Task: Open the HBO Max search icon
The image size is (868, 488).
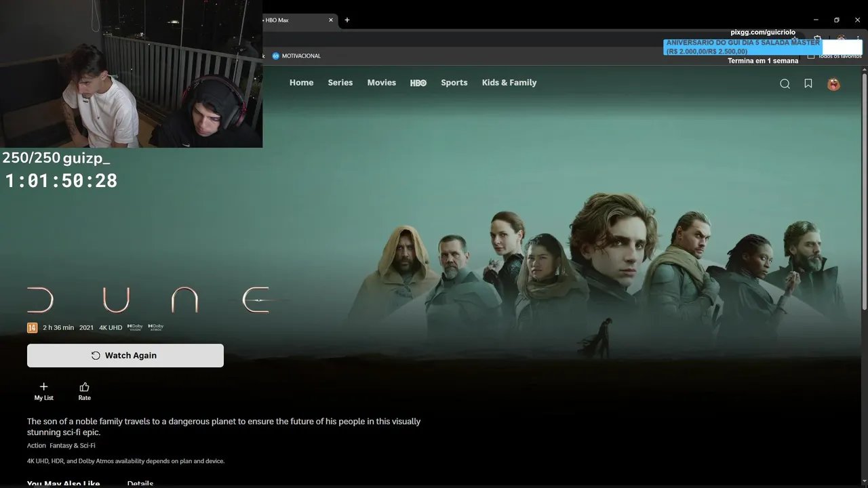Action: point(785,84)
